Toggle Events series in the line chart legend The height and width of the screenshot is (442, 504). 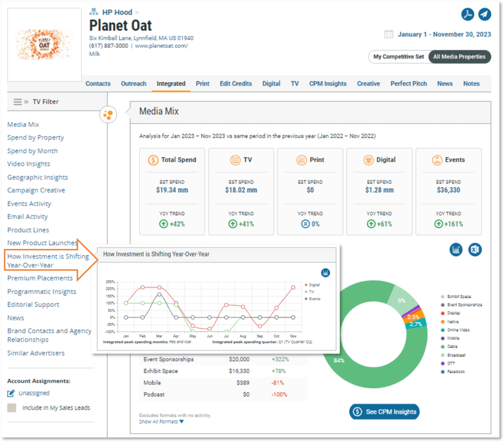[313, 299]
